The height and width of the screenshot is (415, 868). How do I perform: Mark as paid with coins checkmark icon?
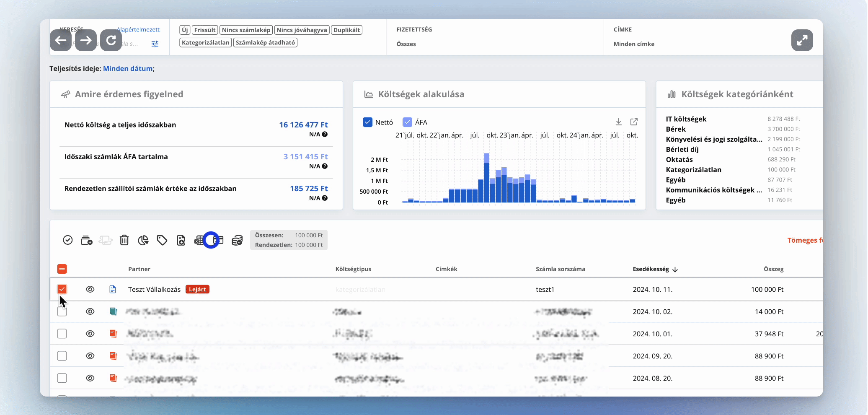tap(237, 240)
